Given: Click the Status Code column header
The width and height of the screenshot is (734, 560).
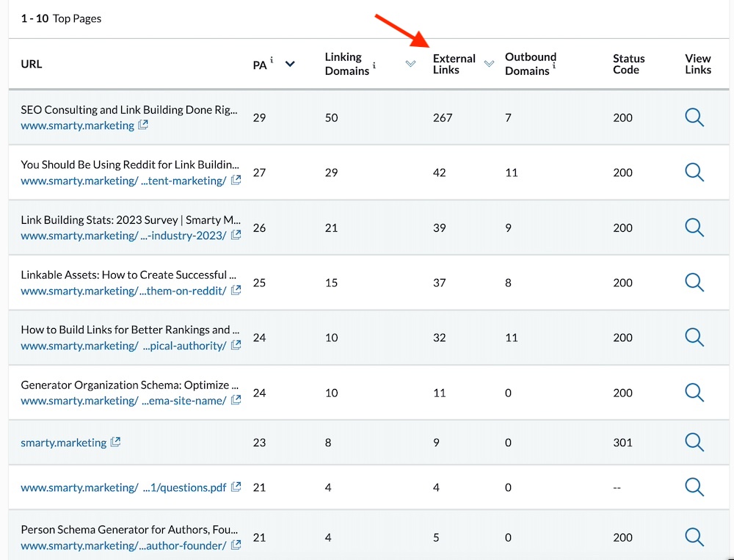Looking at the screenshot, I should [x=628, y=64].
